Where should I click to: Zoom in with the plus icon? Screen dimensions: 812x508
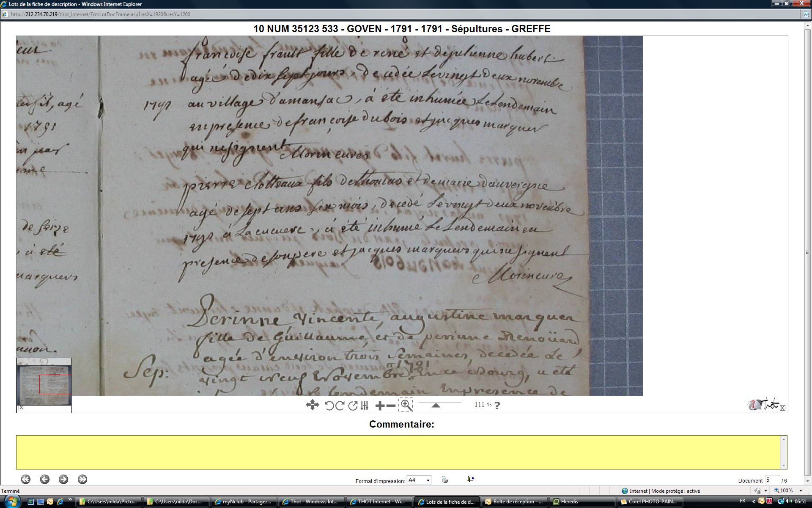coord(380,406)
